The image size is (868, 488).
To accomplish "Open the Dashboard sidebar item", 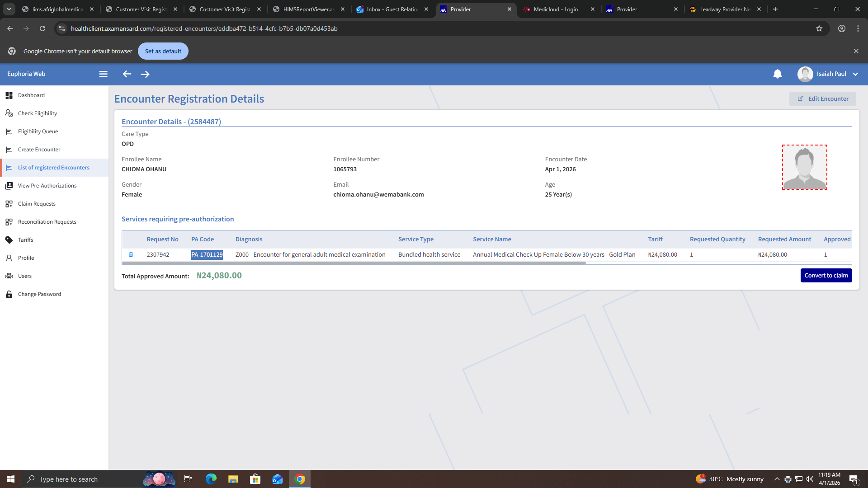I will pos(31,95).
